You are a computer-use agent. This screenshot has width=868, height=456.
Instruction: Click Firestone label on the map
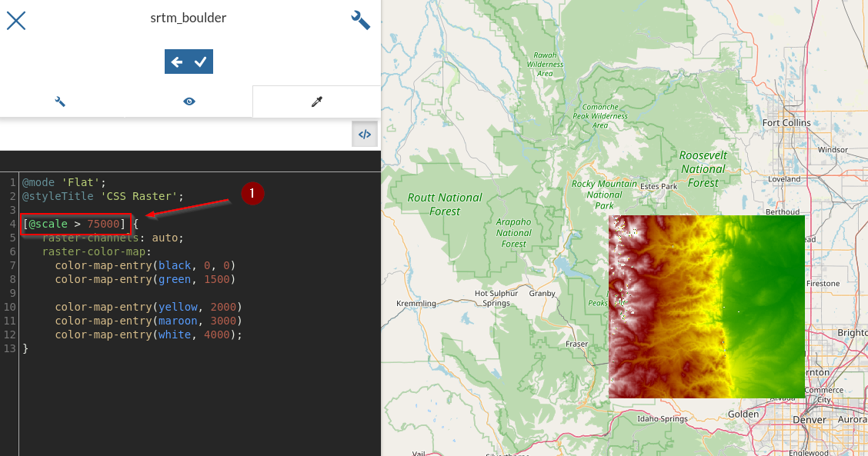pyautogui.click(x=823, y=283)
